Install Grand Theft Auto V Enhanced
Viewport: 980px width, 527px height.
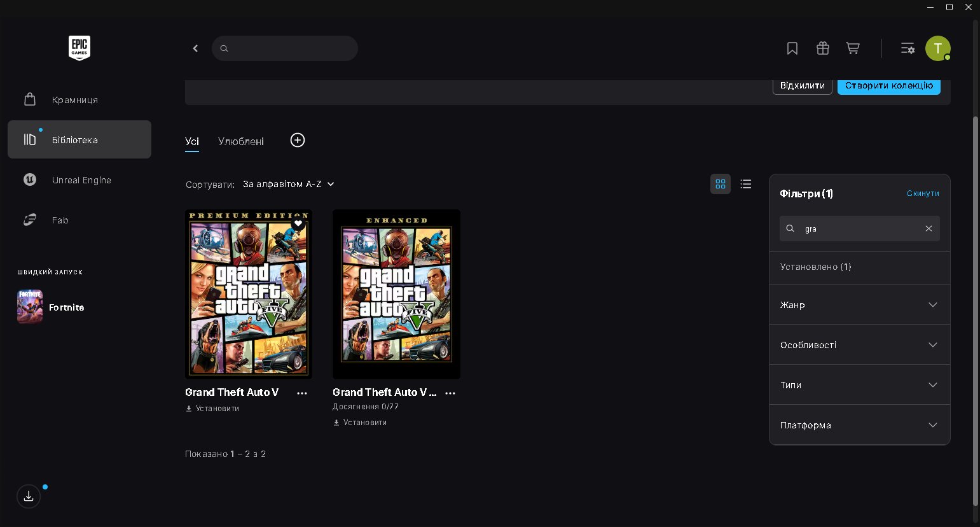pos(360,423)
